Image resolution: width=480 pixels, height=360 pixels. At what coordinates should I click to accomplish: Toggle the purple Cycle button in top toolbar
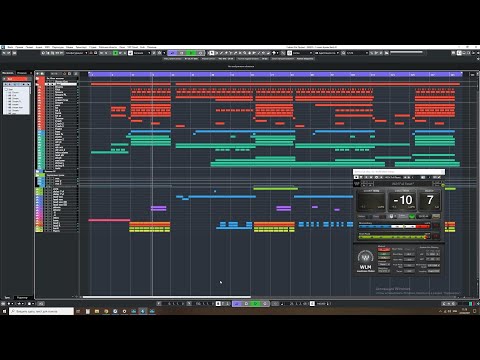pos(172,53)
